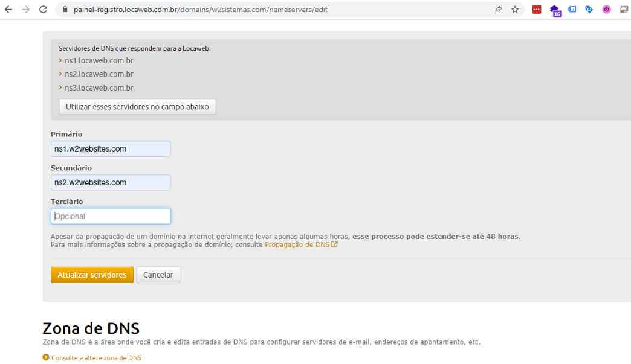Click Atualizar servidores button

coord(92,275)
